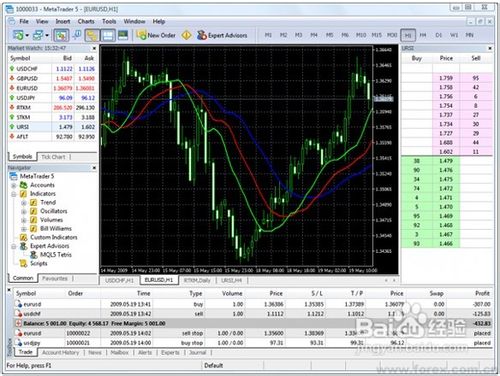Switch to the URSI,H4 chart tab
Viewport: 500px width, 376px height.
[x=231, y=280]
